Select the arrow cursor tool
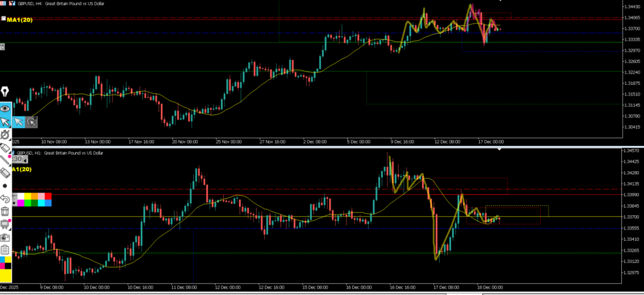 pos(6,121)
